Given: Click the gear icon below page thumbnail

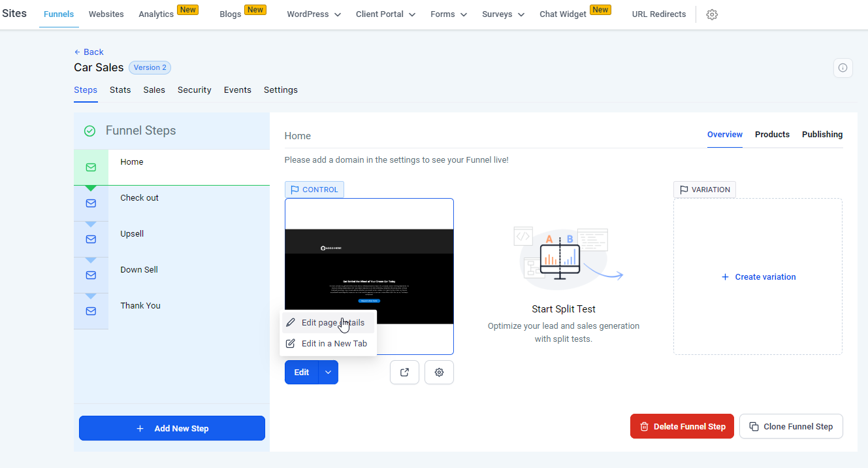Looking at the screenshot, I should (439, 372).
